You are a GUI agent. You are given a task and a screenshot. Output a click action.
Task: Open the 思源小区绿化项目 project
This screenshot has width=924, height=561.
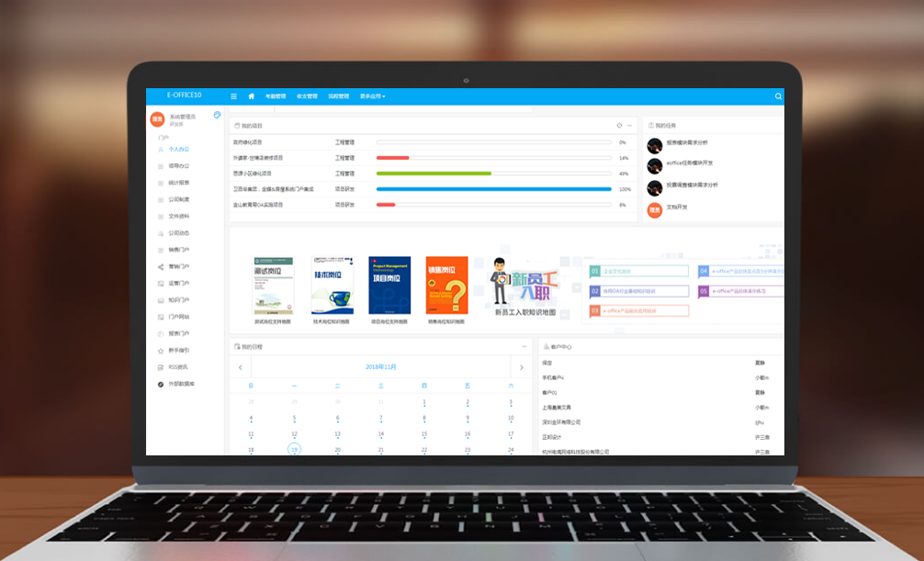(253, 173)
